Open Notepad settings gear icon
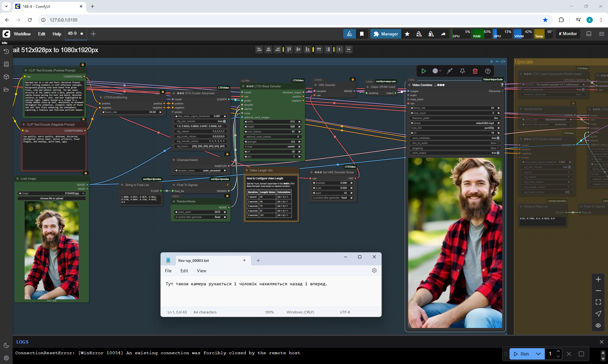 coord(374,270)
